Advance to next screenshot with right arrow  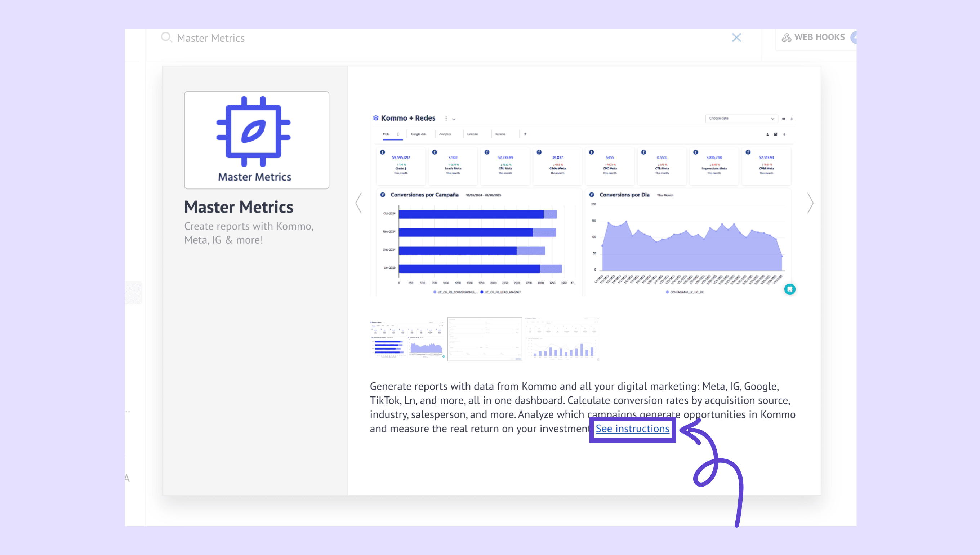click(x=810, y=203)
